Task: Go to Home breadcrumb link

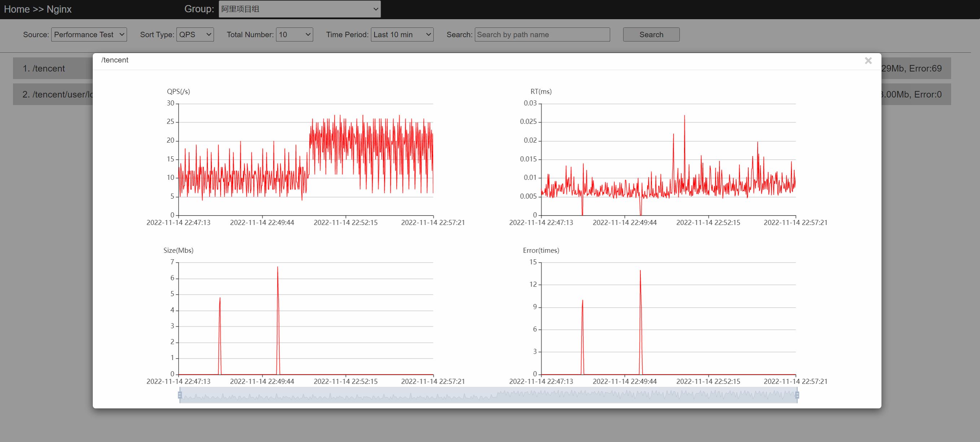Action: click(17, 9)
